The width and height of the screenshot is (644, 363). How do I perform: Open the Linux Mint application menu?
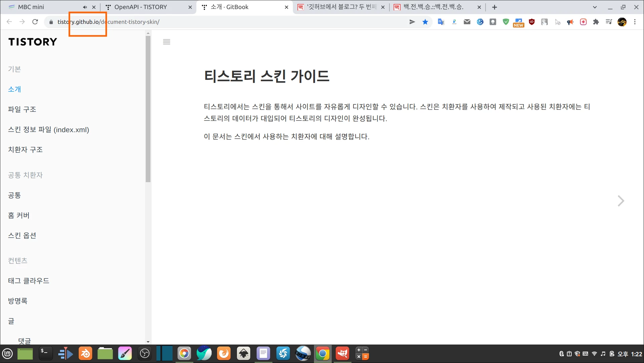(x=7, y=353)
